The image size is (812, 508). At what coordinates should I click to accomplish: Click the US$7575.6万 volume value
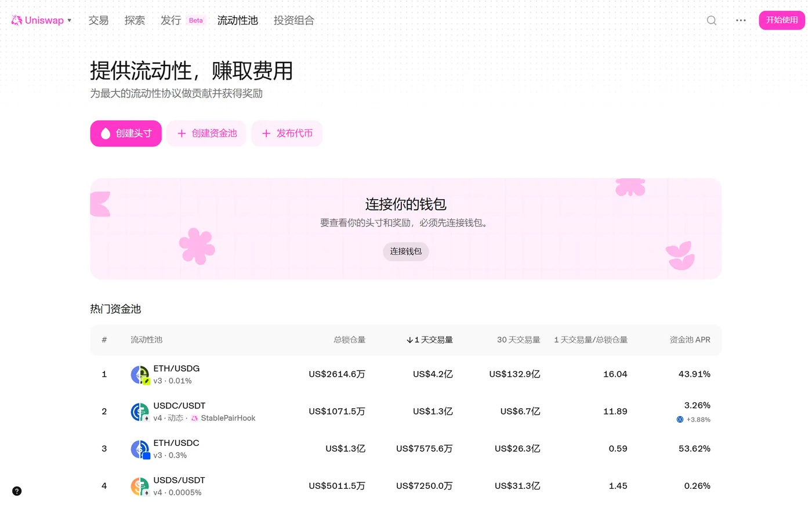pos(425,449)
